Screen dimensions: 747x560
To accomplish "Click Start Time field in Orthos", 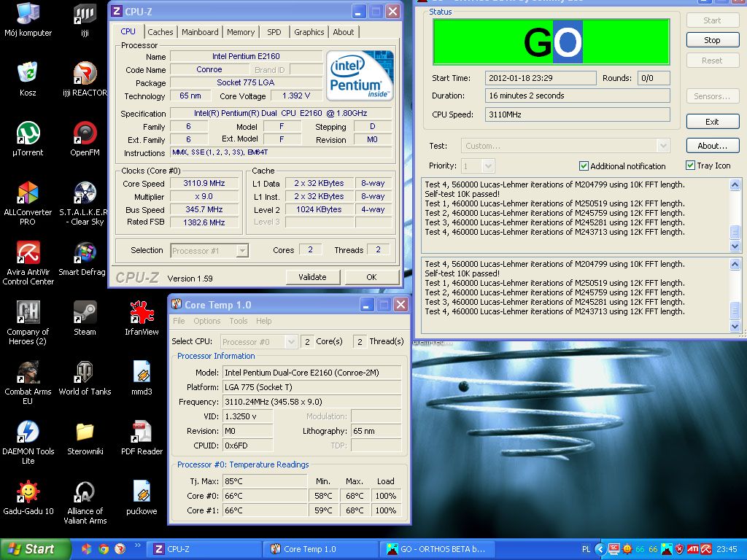I will 541,78.
